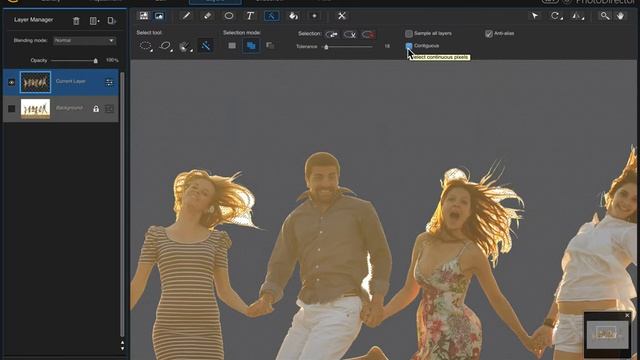This screenshot has height=360, width=640.
Task: Select the Hand pan tool
Action: pos(620,16)
